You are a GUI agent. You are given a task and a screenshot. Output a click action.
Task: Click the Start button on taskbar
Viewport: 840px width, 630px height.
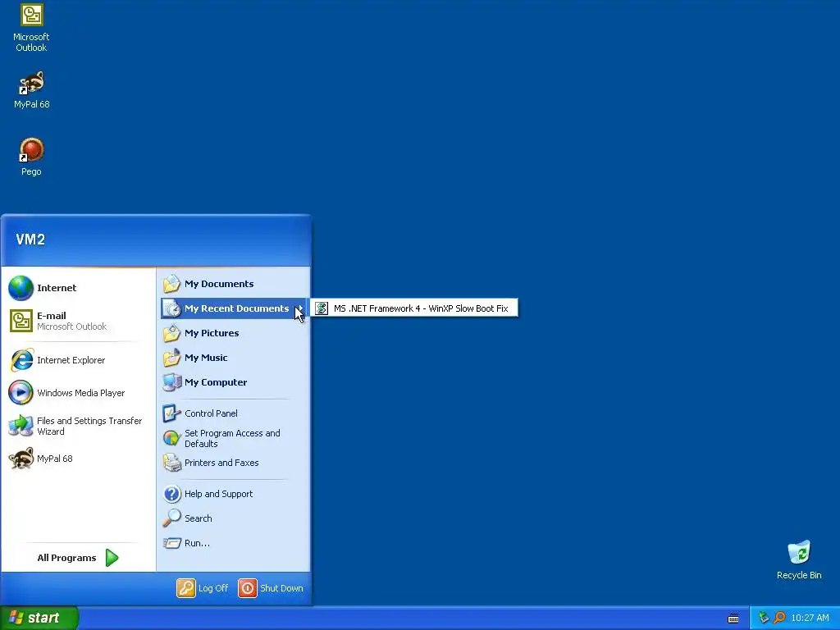tap(39, 618)
